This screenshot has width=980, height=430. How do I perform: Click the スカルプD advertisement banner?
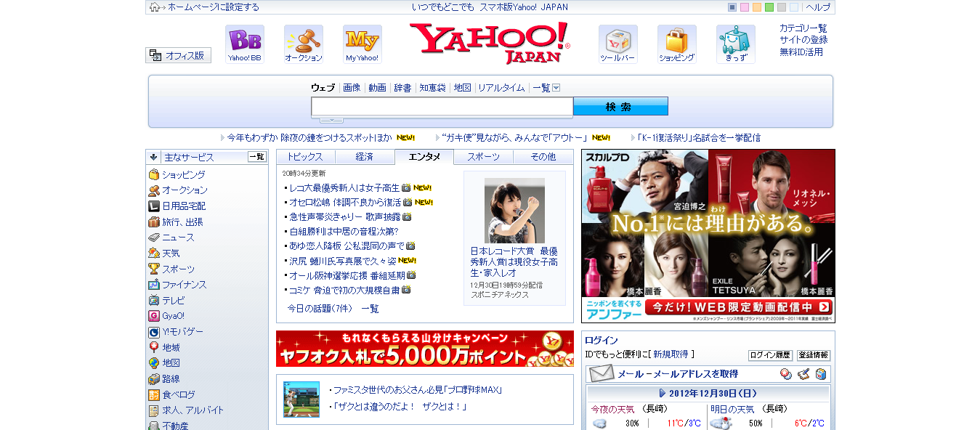(708, 236)
